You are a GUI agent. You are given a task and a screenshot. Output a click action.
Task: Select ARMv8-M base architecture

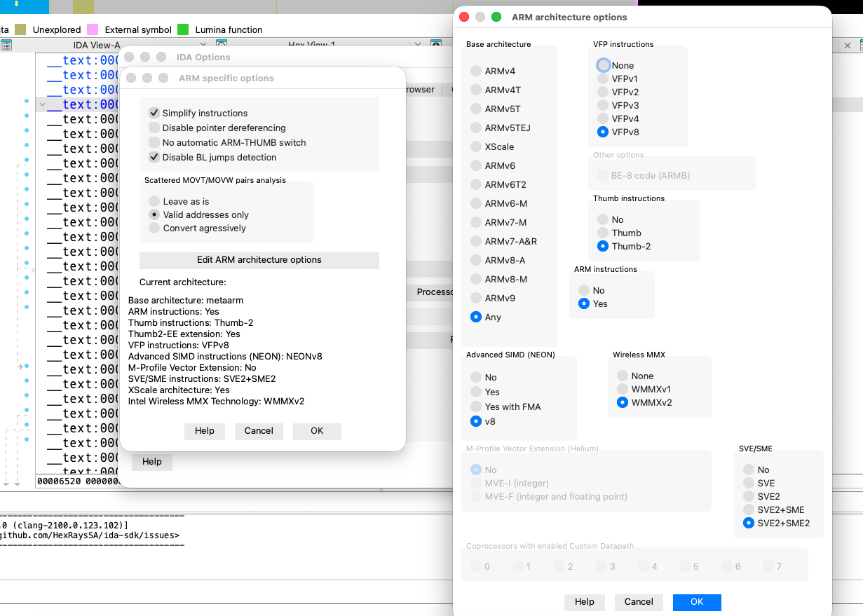click(x=476, y=279)
